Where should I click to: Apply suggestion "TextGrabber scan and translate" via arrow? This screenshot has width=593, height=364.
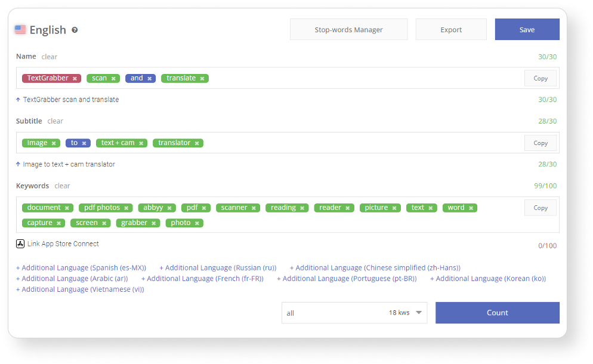(18, 100)
